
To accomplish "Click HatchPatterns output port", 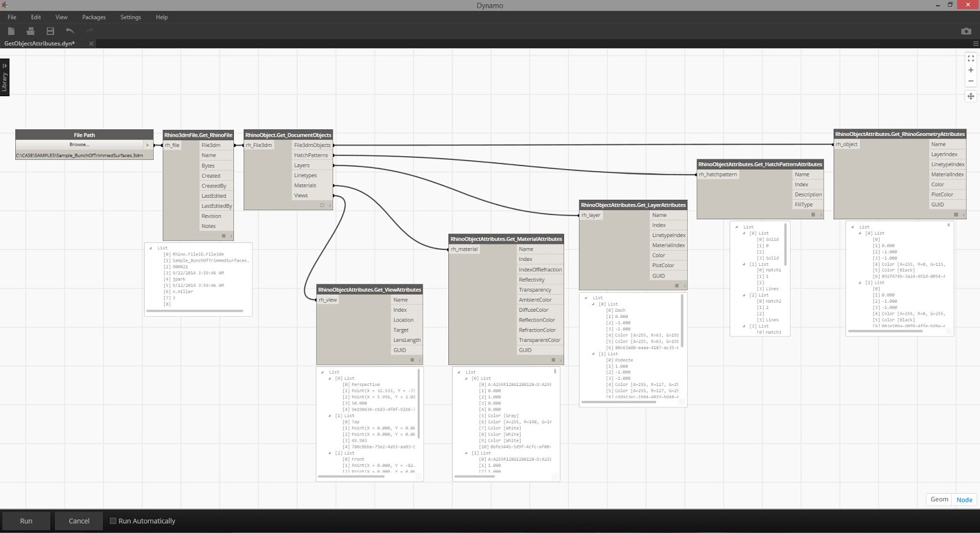I will pos(311,155).
